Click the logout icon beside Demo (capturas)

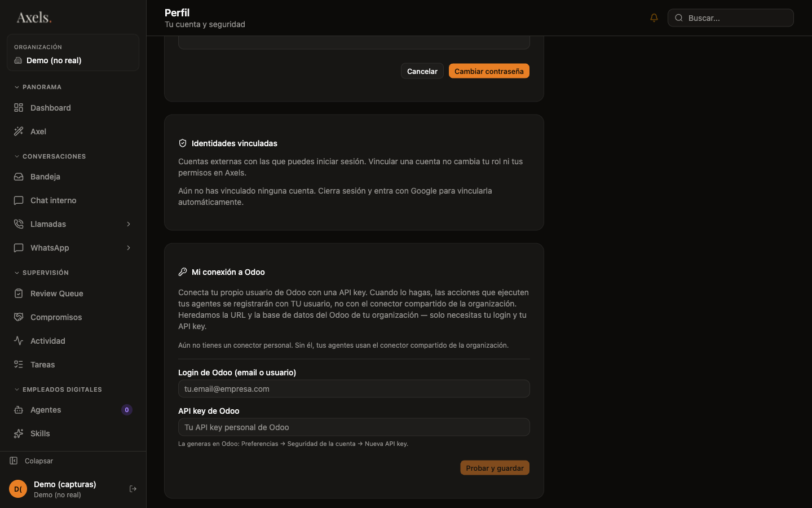[133, 489]
